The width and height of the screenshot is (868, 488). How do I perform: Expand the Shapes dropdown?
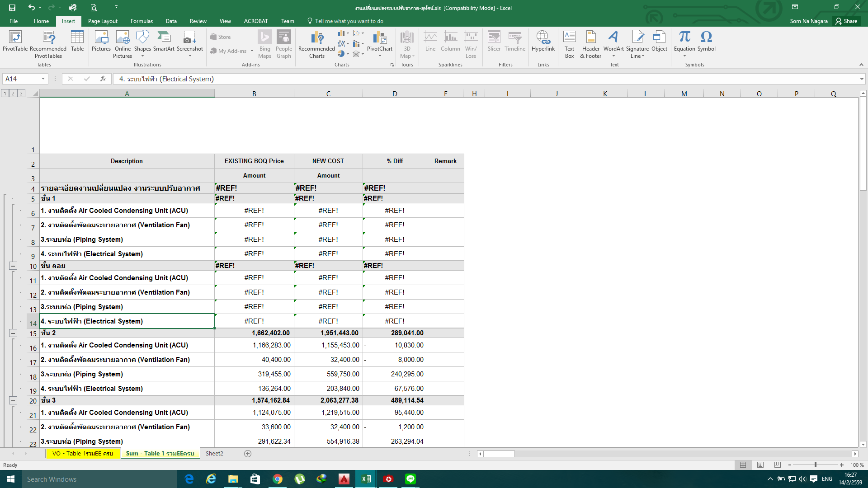point(142,56)
